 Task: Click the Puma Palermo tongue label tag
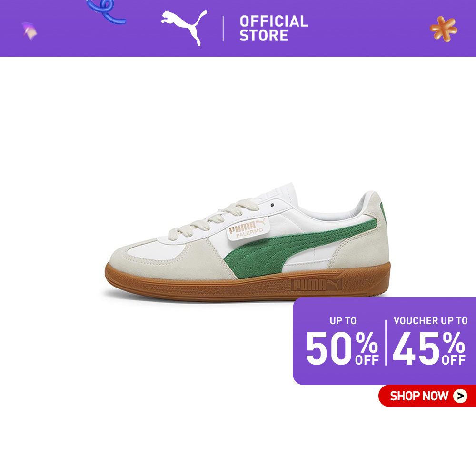tap(248, 229)
